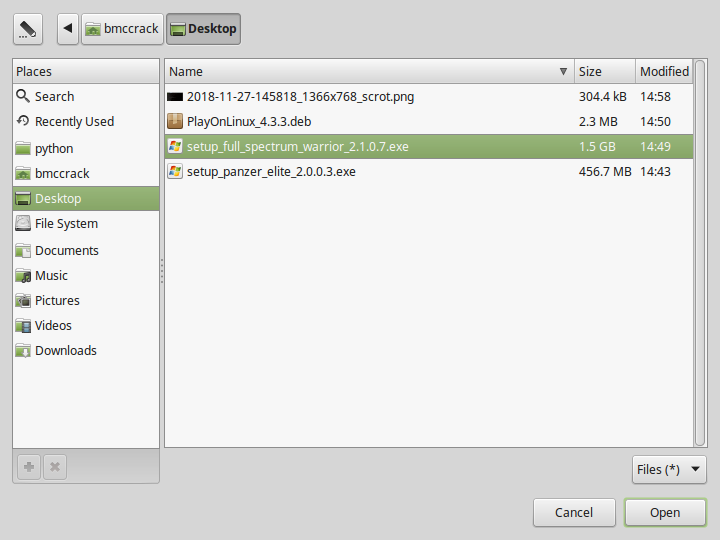
Task: Click the file list vertical scrollbar
Action: pyautogui.click(x=700, y=253)
